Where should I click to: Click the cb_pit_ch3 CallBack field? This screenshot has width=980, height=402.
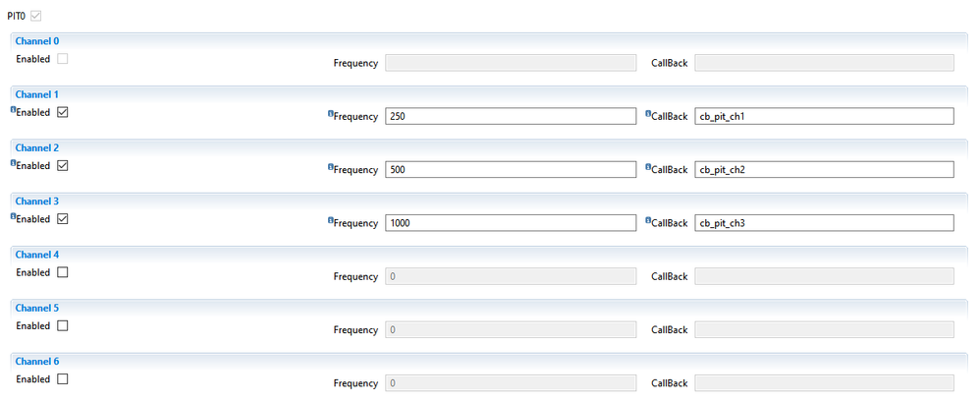pos(825,223)
